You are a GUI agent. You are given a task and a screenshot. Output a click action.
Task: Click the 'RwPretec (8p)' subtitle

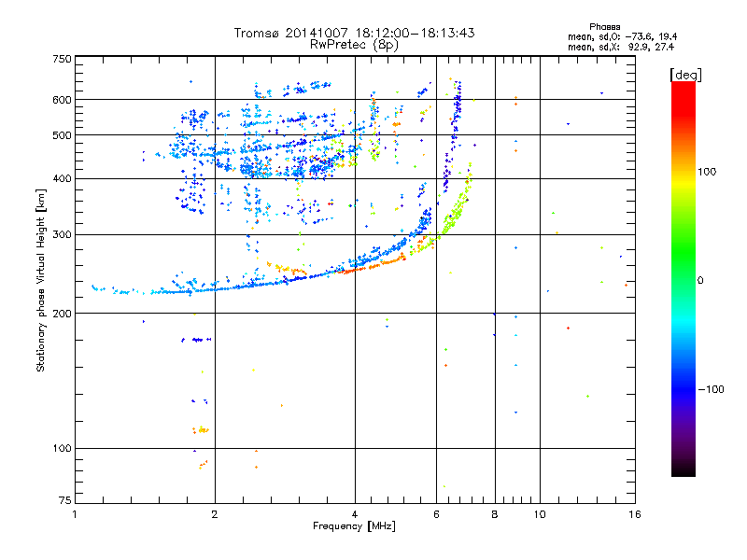[354, 45]
